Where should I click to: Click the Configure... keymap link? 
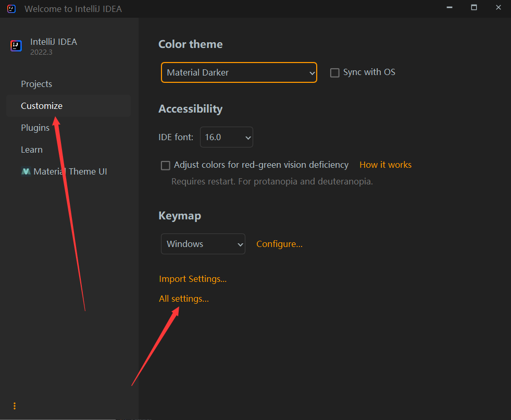(x=279, y=244)
